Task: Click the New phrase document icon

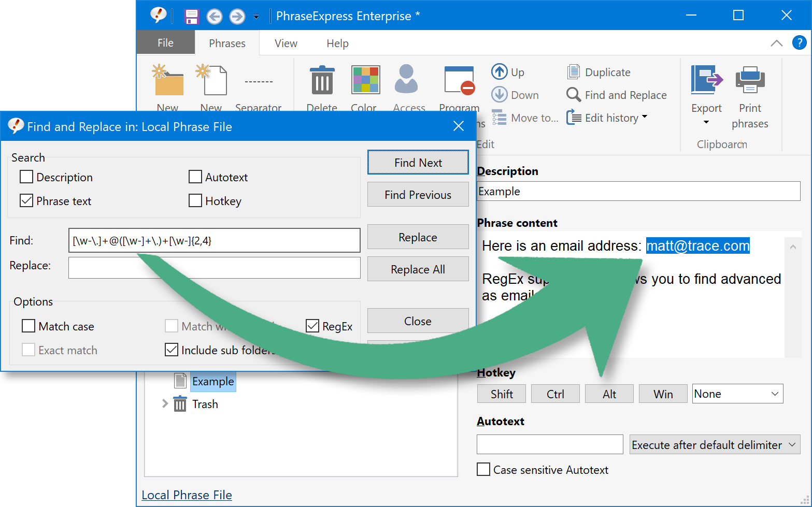Action: tap(211, 80)
